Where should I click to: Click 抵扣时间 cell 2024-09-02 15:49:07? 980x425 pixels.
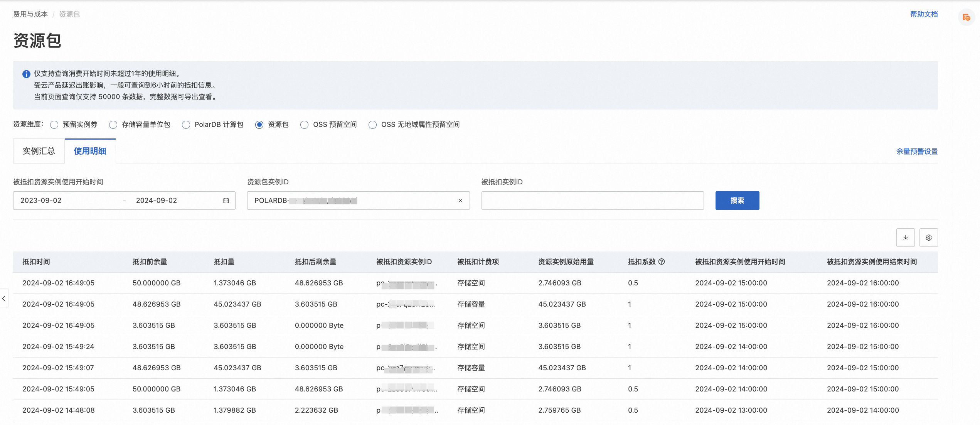[58, 368]
